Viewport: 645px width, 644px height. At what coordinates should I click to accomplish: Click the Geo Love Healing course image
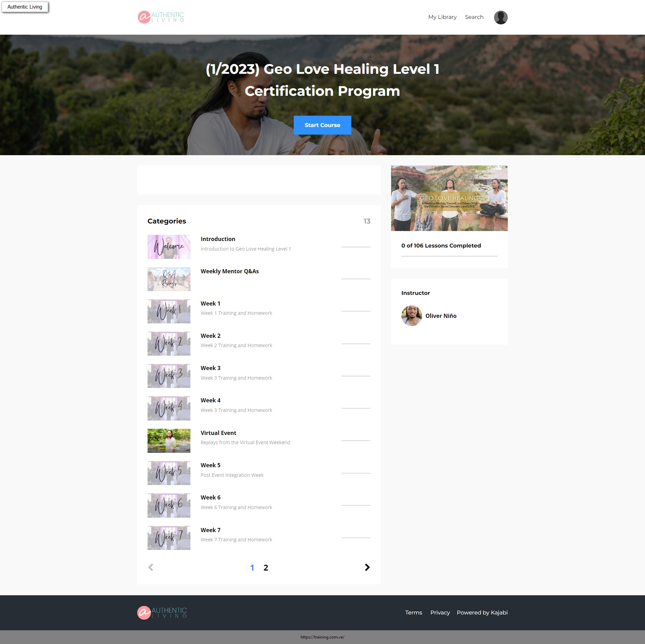[449, 198]
